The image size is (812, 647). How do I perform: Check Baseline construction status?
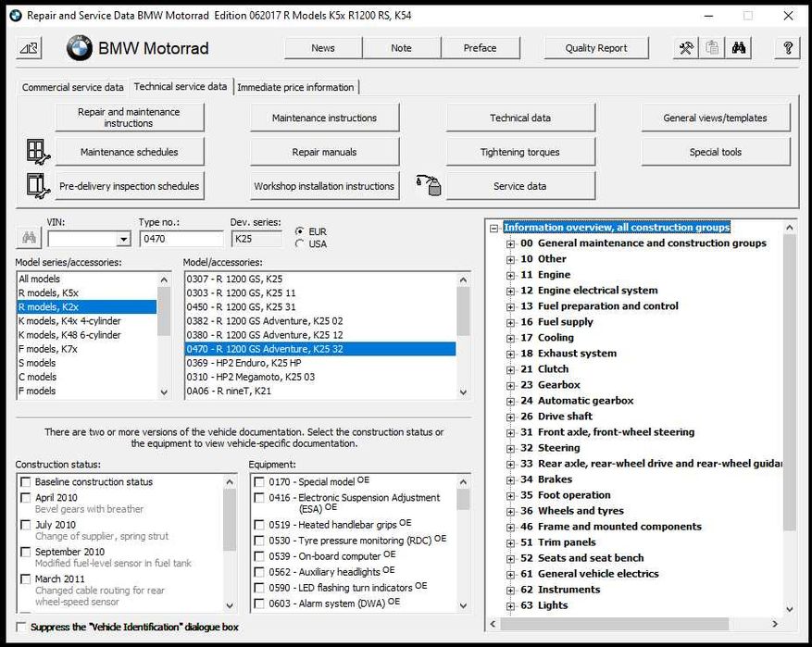[x=25, y=482]
